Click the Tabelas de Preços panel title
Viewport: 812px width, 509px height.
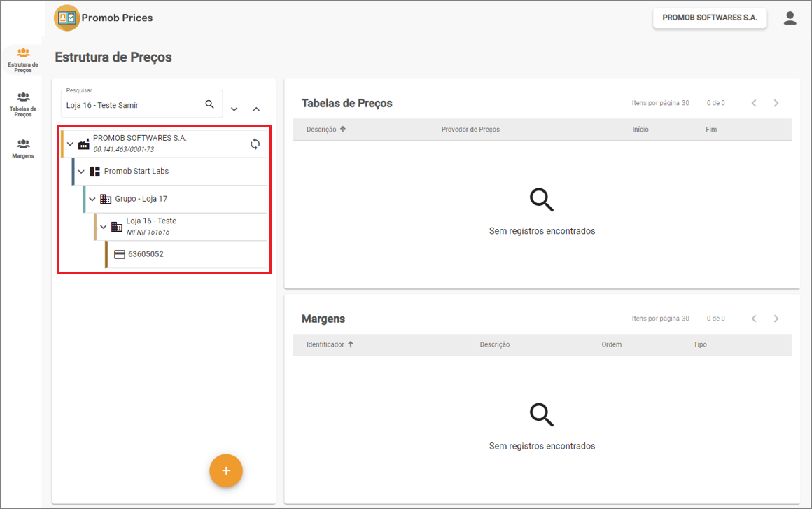point(347,103)
